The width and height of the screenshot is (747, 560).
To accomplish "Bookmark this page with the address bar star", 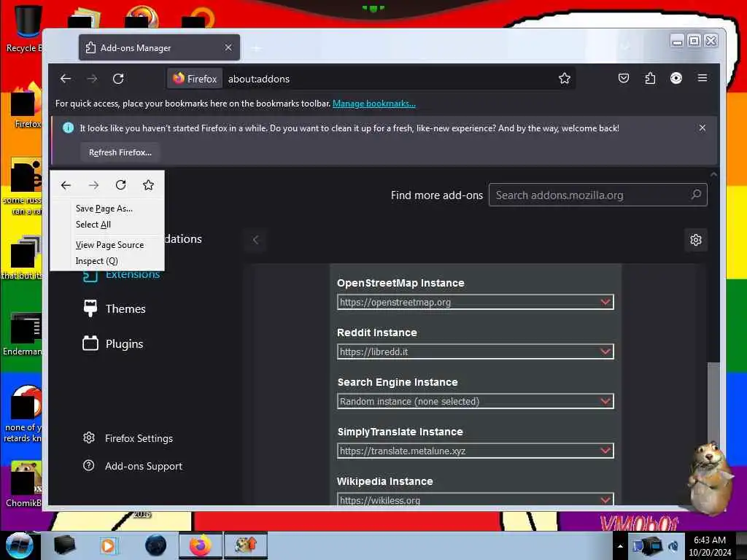I will click(x=565, y=79).
